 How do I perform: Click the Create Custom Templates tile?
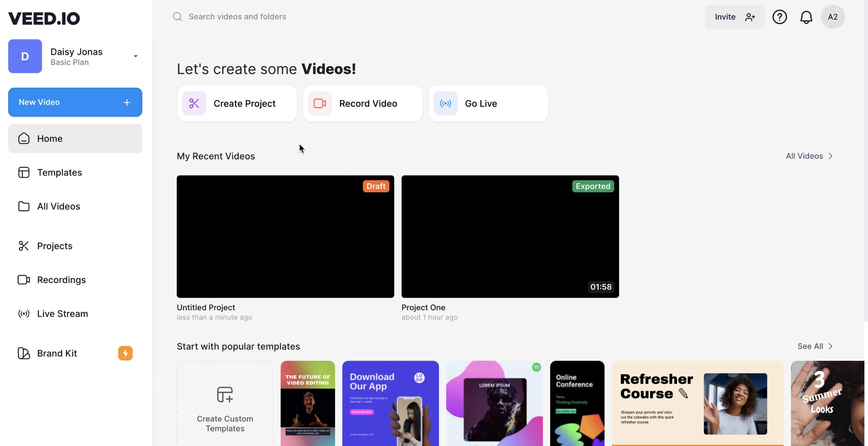(225, 403)
